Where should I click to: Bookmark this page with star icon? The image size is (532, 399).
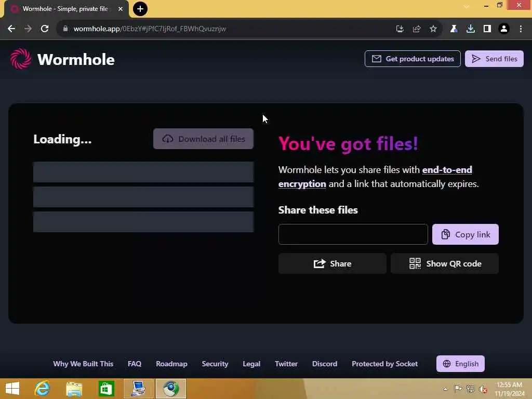433,29
